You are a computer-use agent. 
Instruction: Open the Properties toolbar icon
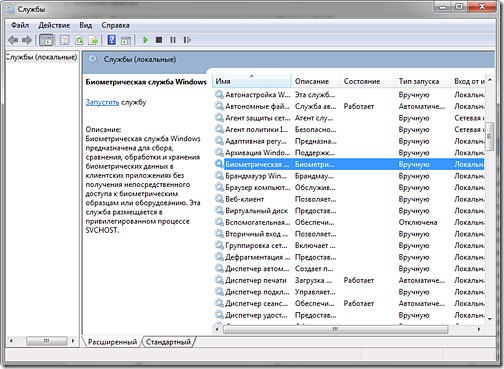tap(64, 40)
